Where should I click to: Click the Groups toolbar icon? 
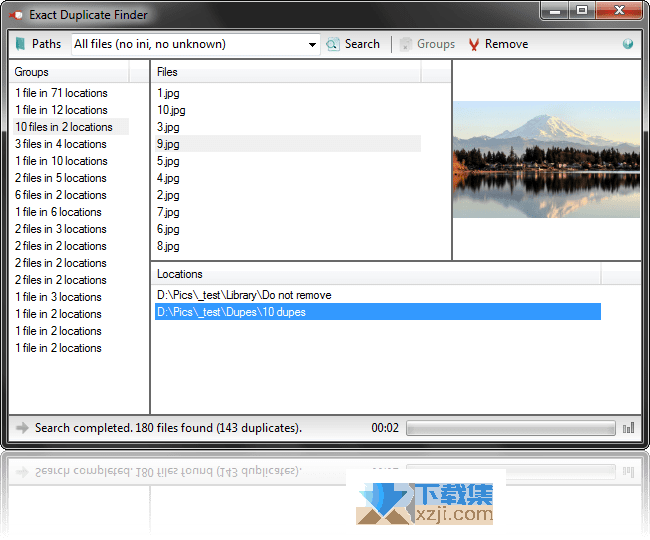405,44
